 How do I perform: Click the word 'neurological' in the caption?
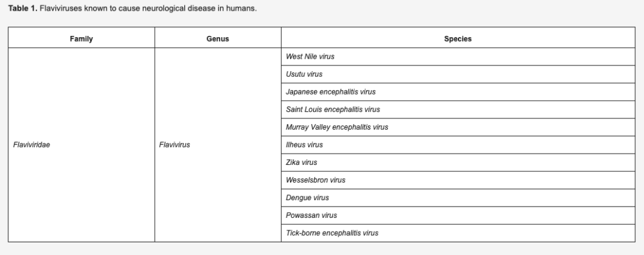click(164, 8)
